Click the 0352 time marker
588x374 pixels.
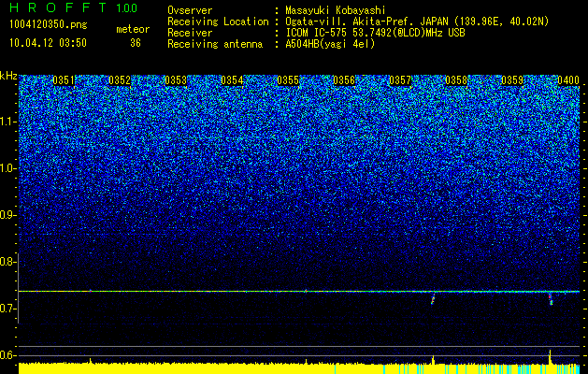tap(120, 80)
